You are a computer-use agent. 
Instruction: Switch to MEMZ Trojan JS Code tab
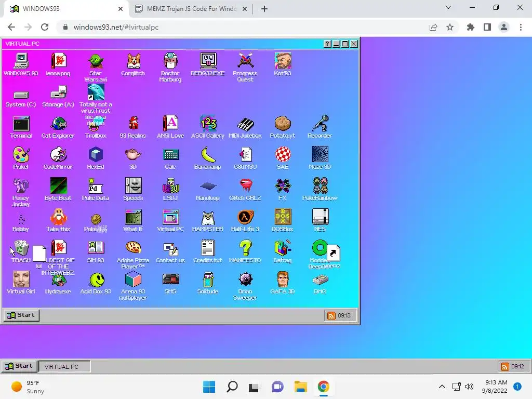[x=191, y=9]
